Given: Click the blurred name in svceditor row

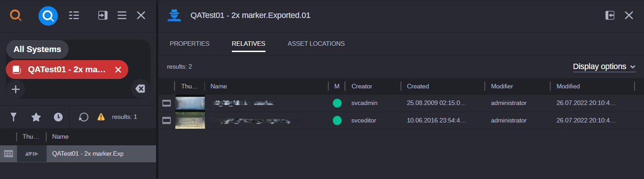Looking at the screenshot, I should tap(259, 120).
